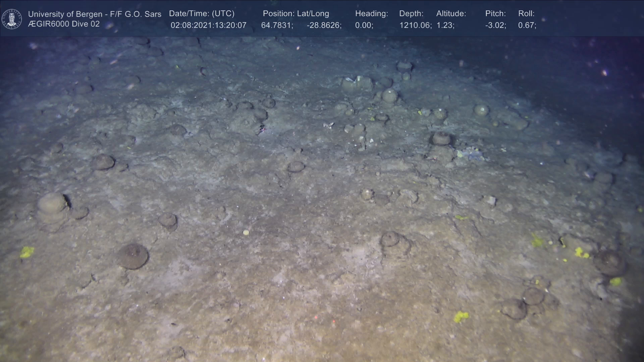Select the pitch value -3.02
644x362 pixels.
point(495,25)
